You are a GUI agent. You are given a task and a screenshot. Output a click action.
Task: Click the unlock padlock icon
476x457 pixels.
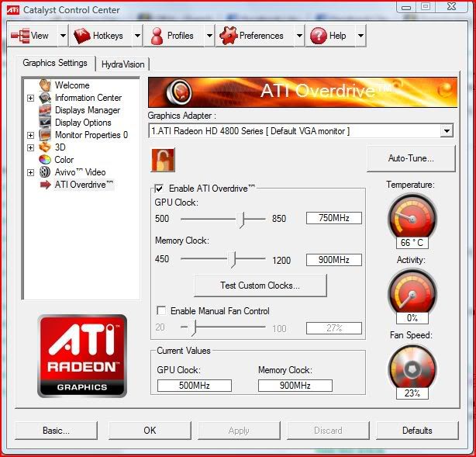(163, 160)
